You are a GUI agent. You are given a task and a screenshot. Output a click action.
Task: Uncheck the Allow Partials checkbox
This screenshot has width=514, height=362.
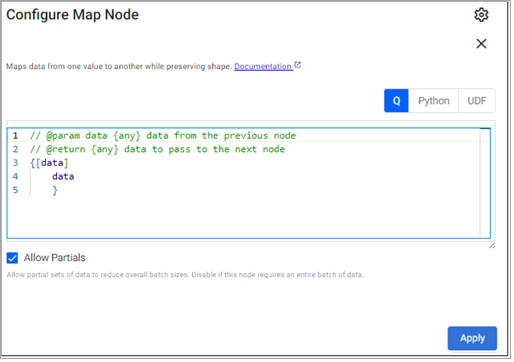pyautogui.click(x=12, y=258)
